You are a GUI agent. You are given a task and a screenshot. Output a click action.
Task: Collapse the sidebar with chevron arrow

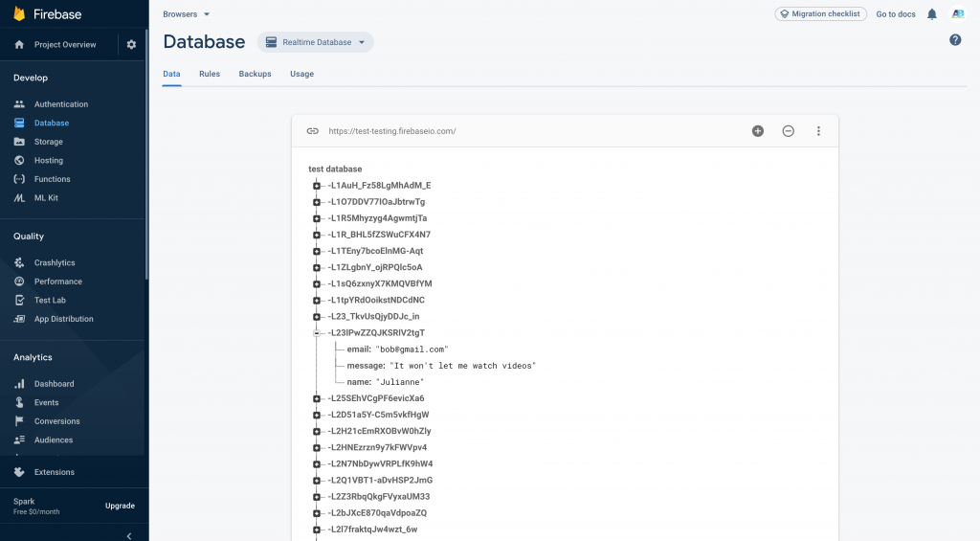[x=129, y=536]
